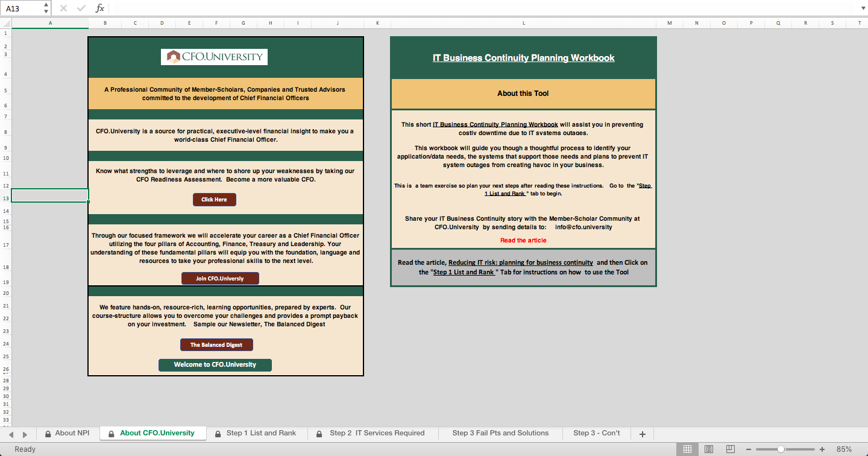Switch to Normal view icon in status bar

687,449
